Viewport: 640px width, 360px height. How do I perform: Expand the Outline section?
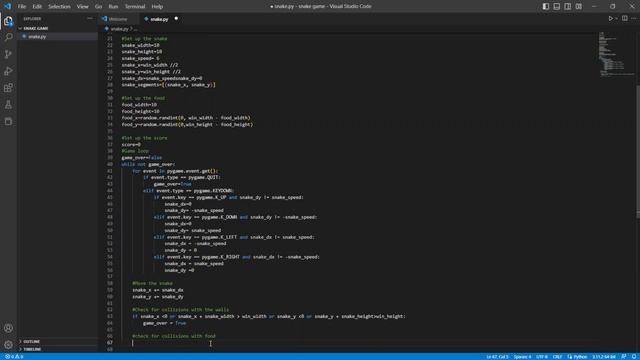tap(31, 341)
